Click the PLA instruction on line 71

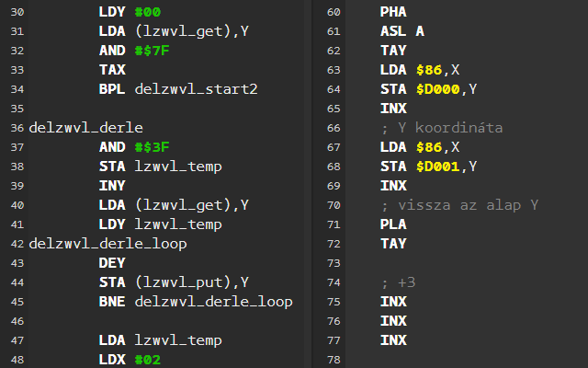point(393,224)
